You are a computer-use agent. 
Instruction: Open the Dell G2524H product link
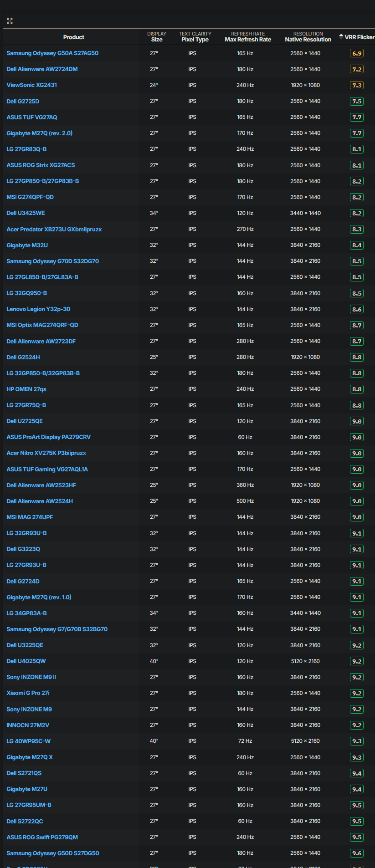[x=23, y=357]
